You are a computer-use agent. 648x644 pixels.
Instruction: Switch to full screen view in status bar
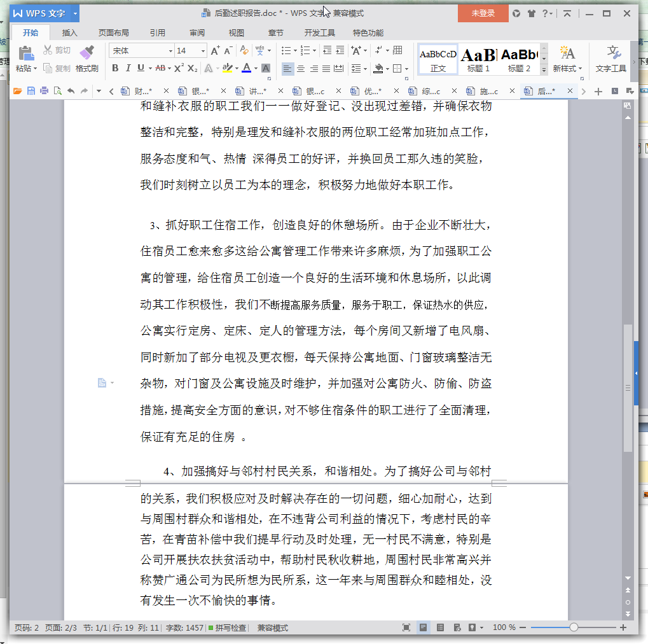click(406, 628)
